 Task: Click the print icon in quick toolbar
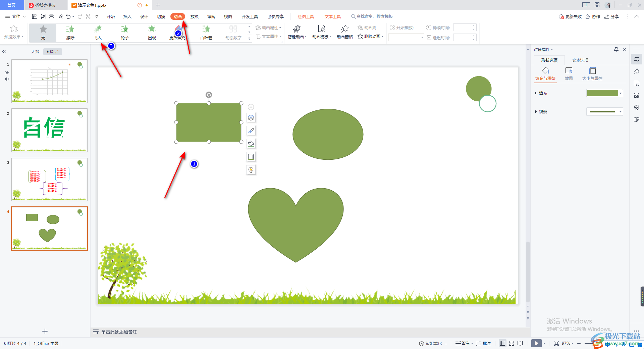pos(51,16)
